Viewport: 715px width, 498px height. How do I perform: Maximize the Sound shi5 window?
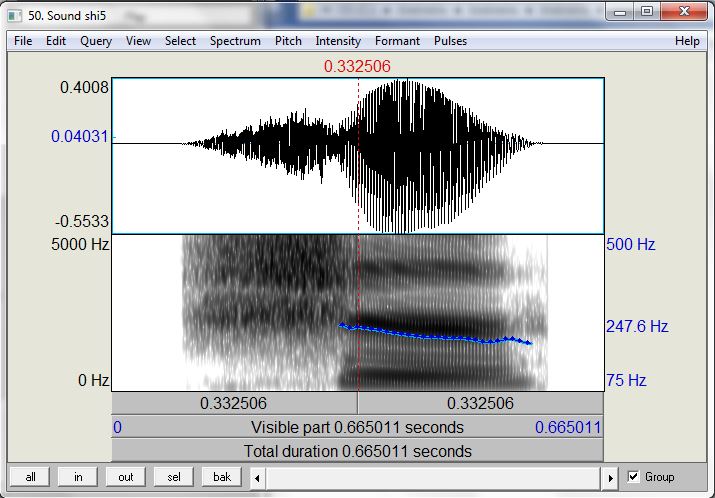pyautogui.click(x=647, y=12)
